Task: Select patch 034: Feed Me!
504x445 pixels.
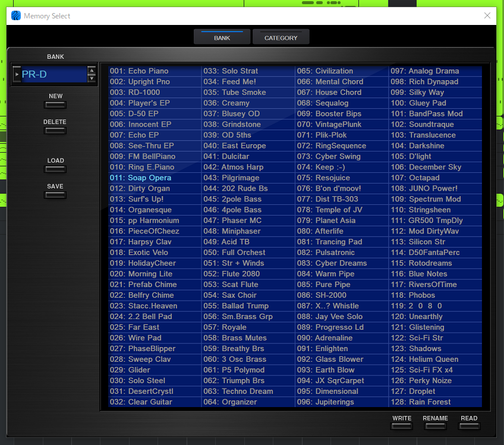Action: point(248,81)
